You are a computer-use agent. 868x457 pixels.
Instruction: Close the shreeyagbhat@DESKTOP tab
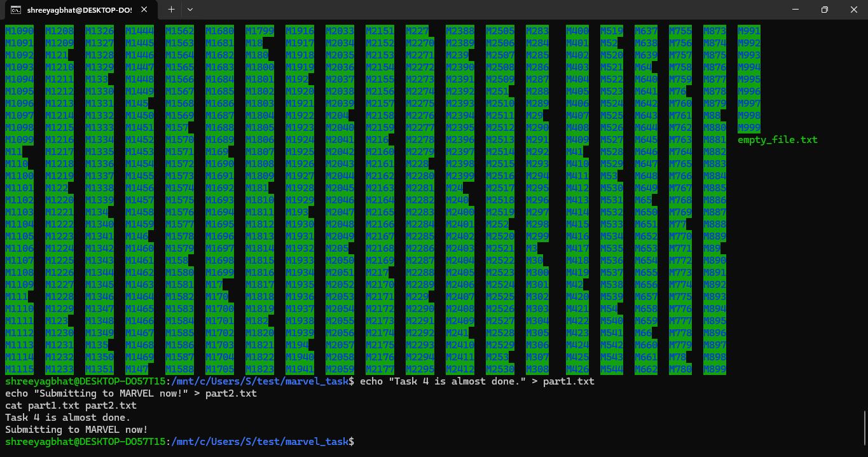(143, 10)
